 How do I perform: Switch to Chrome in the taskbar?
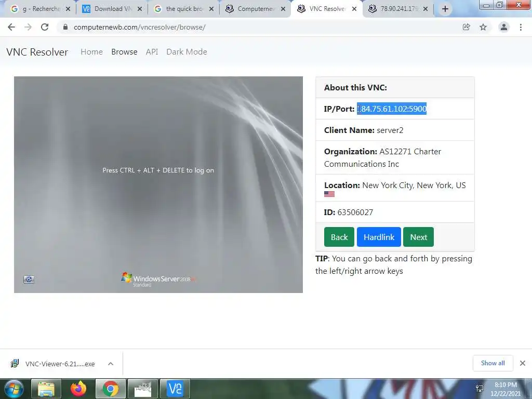coord(111,389)
